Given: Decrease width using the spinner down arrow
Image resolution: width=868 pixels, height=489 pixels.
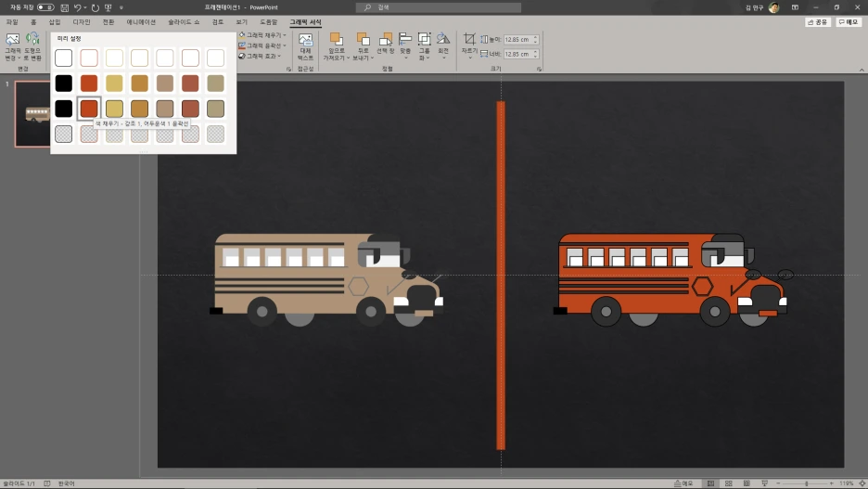Looking at the screenshot, I should pyautogui.click(x=536, y=56).
